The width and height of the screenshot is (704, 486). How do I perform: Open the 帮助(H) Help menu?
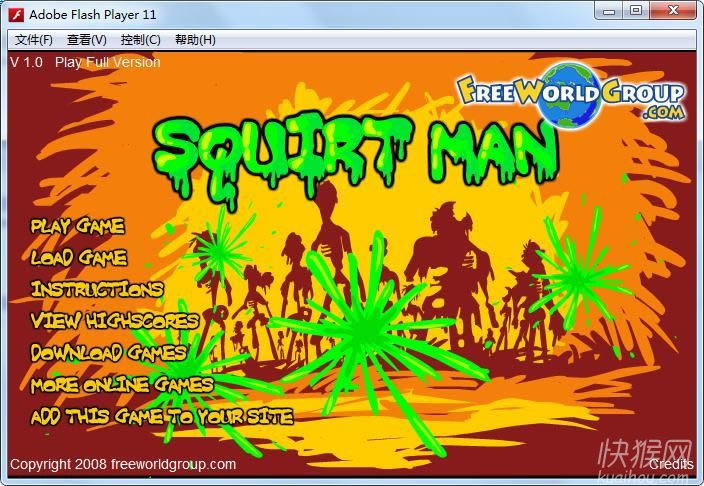click(195, 40)
